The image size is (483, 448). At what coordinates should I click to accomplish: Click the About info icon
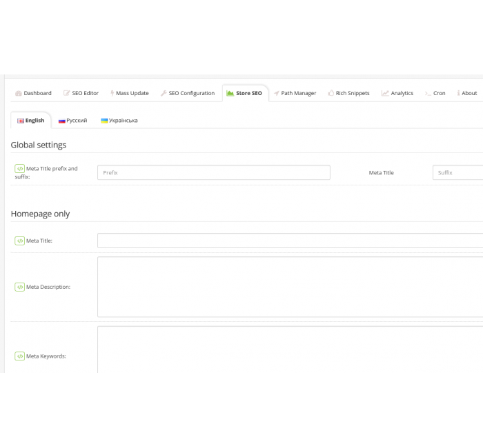click(x=458, y=93)
